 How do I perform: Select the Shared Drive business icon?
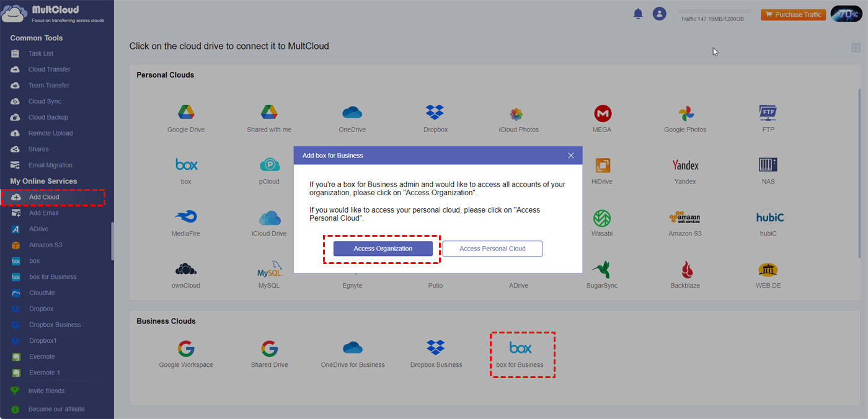tap(269, 348)
